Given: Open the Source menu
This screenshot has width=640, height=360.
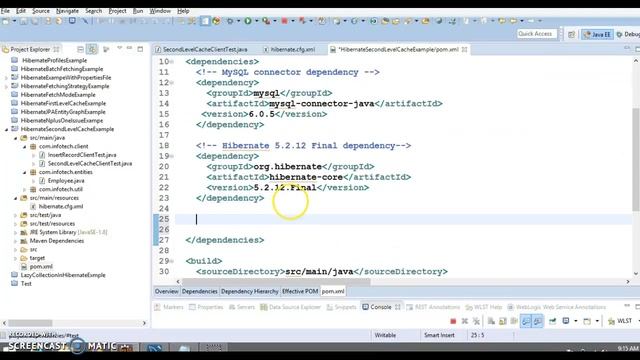Looking at the screenshot, I should (41, 11).
